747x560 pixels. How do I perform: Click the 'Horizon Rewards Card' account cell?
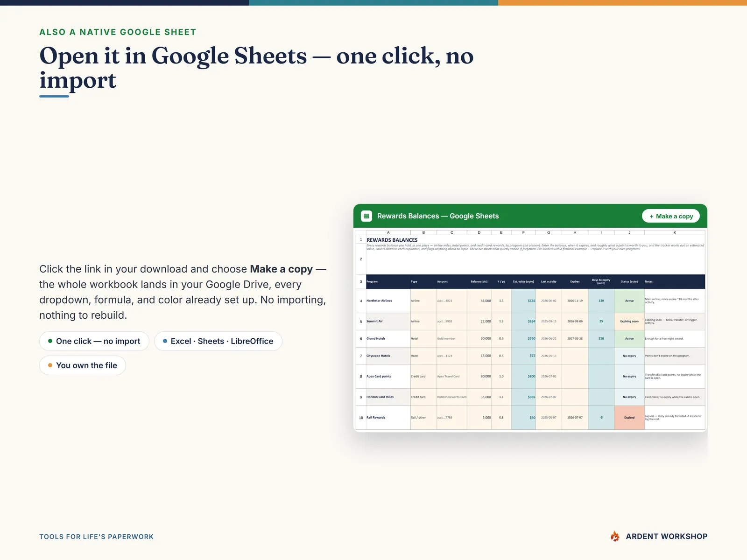(x=451, y=397)
